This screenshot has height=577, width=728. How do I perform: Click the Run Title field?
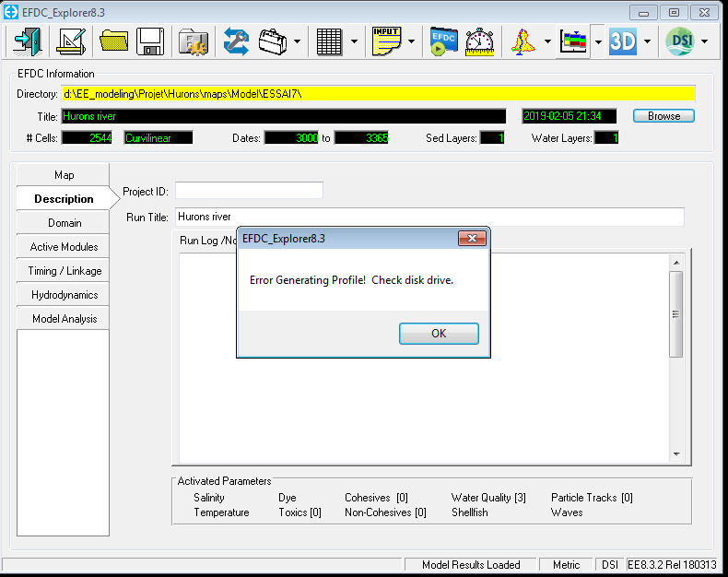(x=429, y=217)
